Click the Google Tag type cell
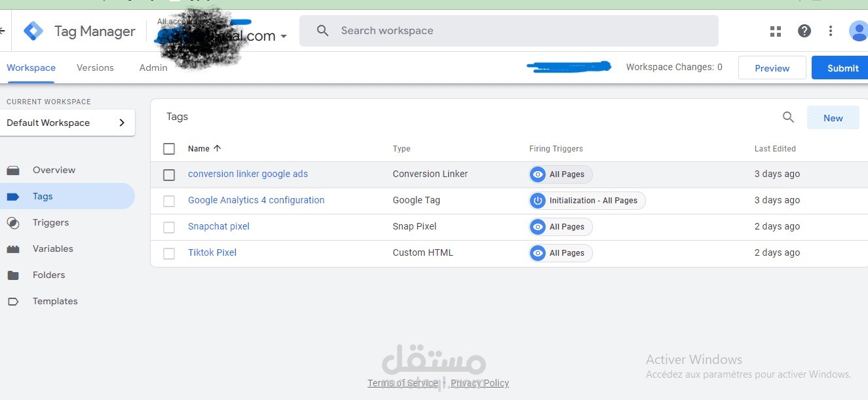Screen dimensions: 868x400 point(417,200)
